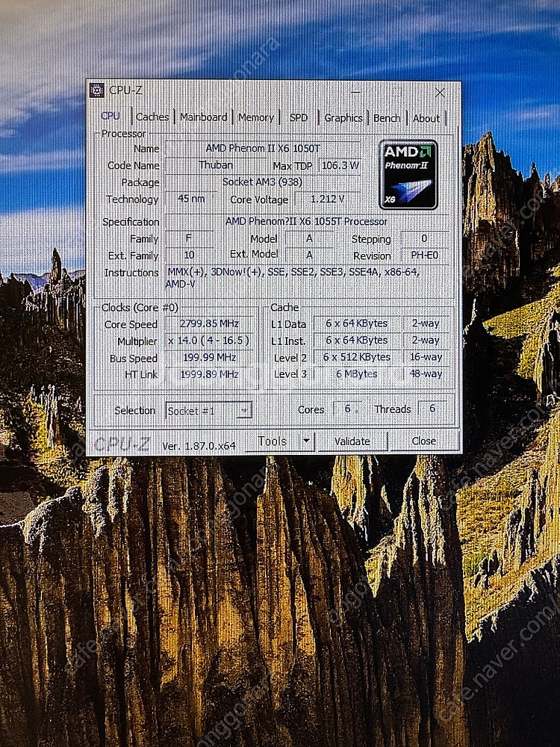
Task: Switch to the Bench tab
Action: point(387,118)
